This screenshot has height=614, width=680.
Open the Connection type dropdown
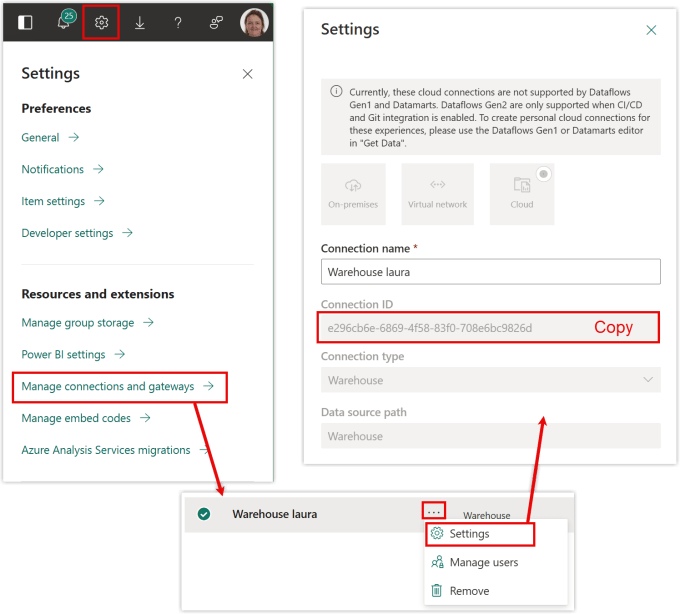(490, 380)
